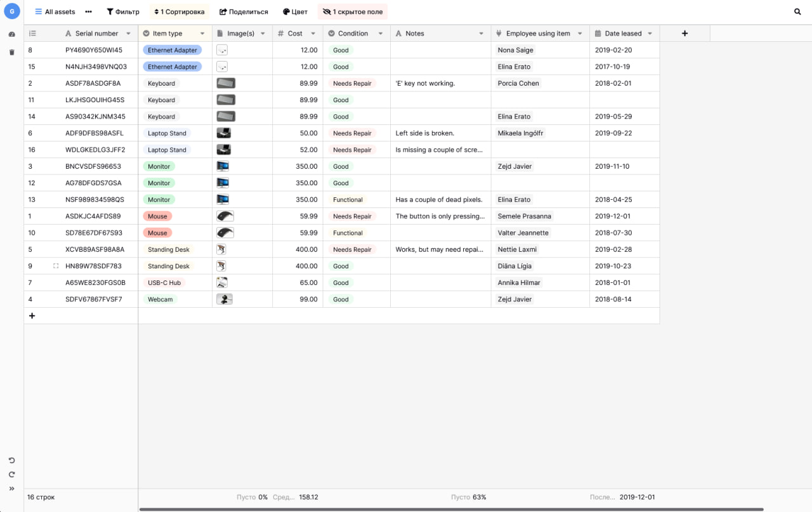Click the undo arrow icon

pyautogui.click(x=11, y=461)
